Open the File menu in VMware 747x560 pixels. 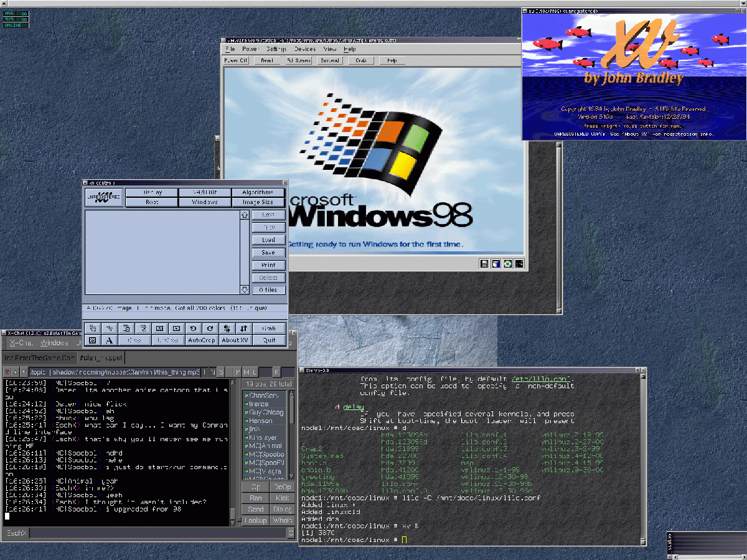tap(230, 49)
